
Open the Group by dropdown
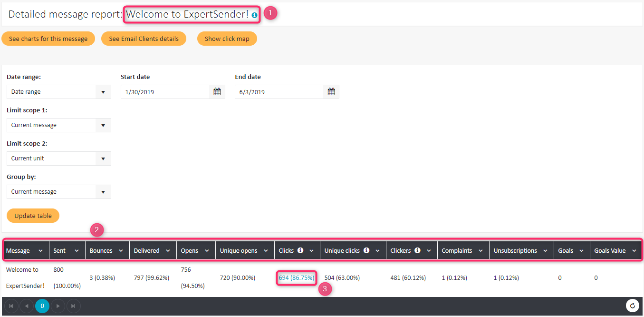(x=59, y=192)
